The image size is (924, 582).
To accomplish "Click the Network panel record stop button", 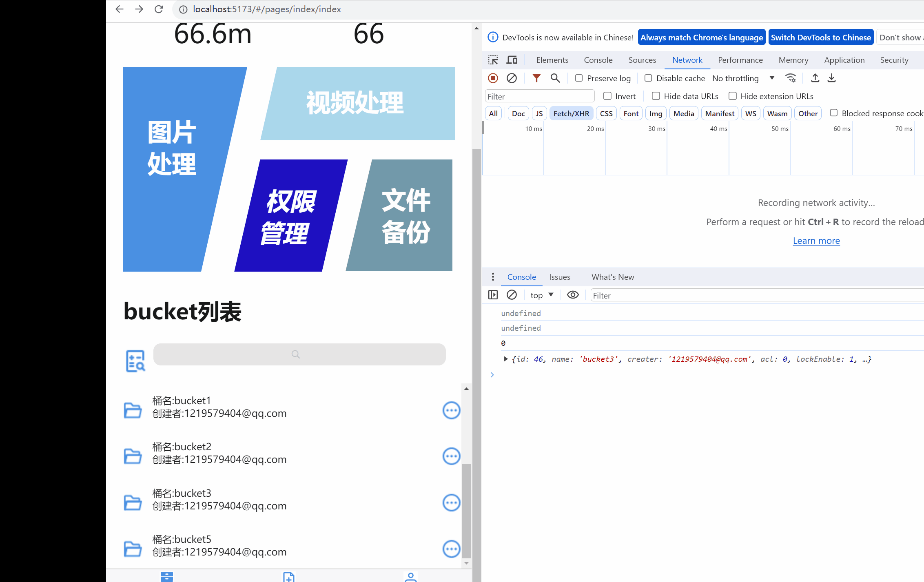I will [494, 78].
